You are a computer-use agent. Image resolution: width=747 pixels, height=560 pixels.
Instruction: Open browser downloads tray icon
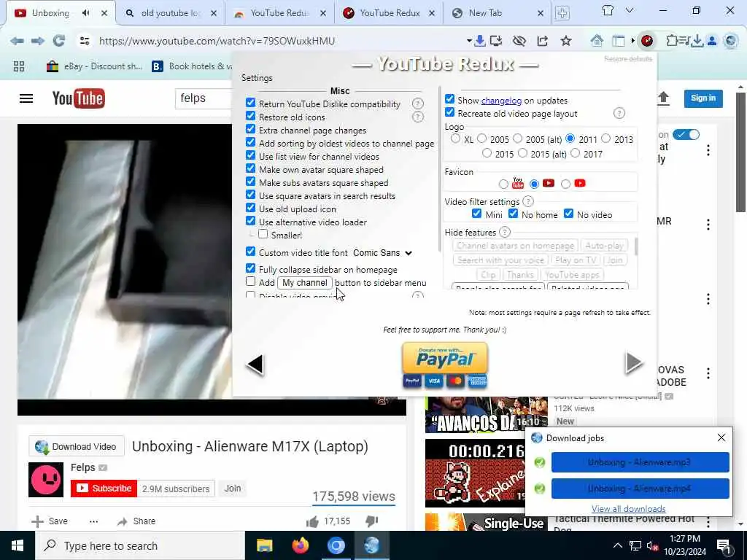697,41
